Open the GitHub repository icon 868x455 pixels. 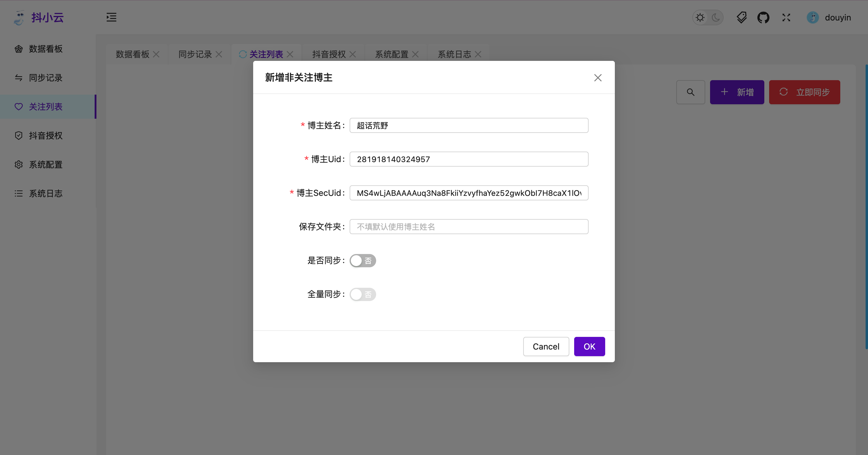coord(763,17)
